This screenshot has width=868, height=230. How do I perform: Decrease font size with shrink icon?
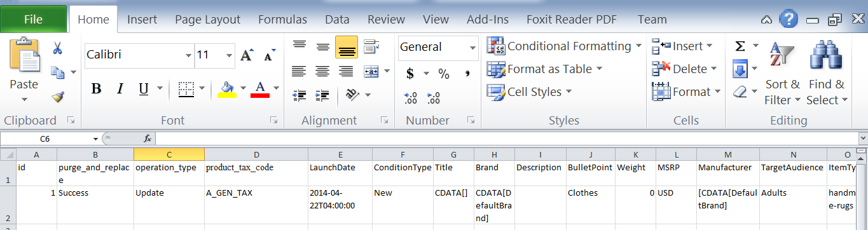click(x=269, y=55)
